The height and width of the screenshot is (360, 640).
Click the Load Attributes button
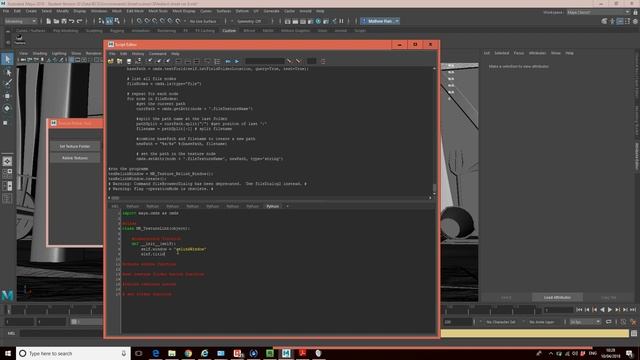(557, 298)
